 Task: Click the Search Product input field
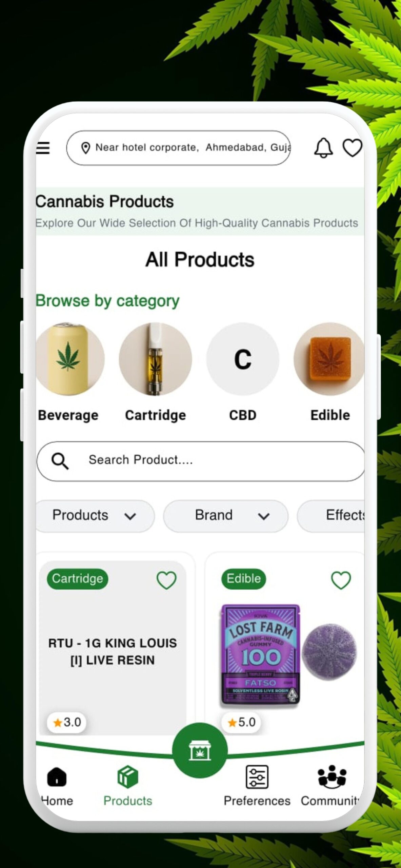coord(201,461)
